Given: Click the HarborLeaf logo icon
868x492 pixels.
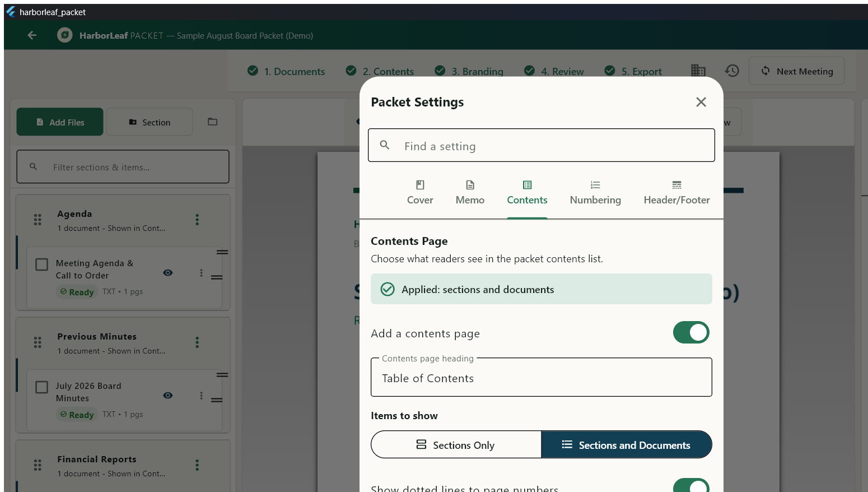Looking at the screenshot, I should pyautogui.click(x=65, y=35).
